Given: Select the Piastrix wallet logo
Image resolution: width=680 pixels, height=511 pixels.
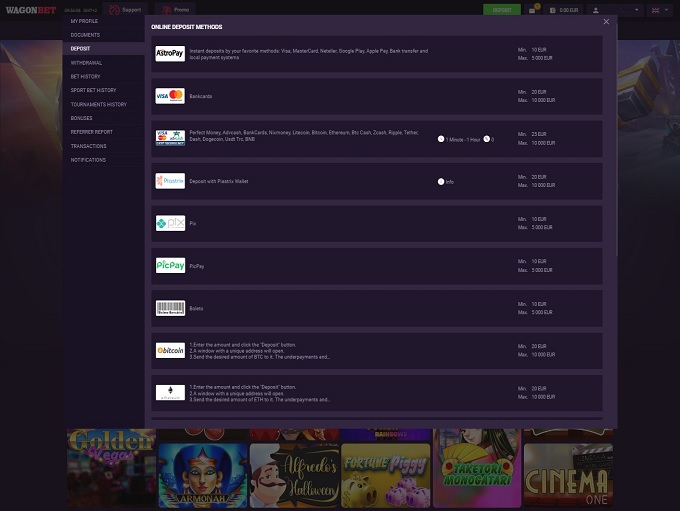Looking at the screenshot, I should coord(170,181).
